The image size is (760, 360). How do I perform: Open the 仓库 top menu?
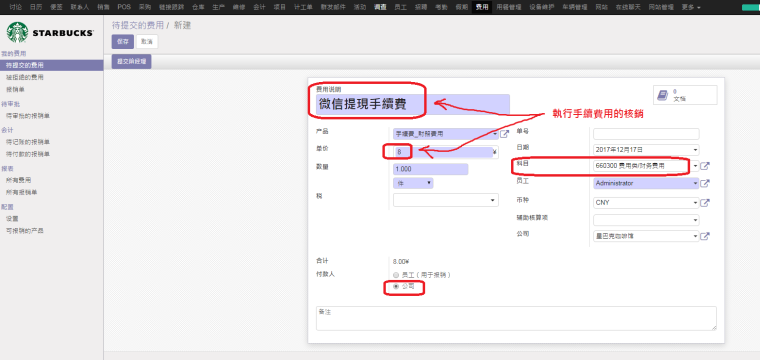click(x=198, y=7)
